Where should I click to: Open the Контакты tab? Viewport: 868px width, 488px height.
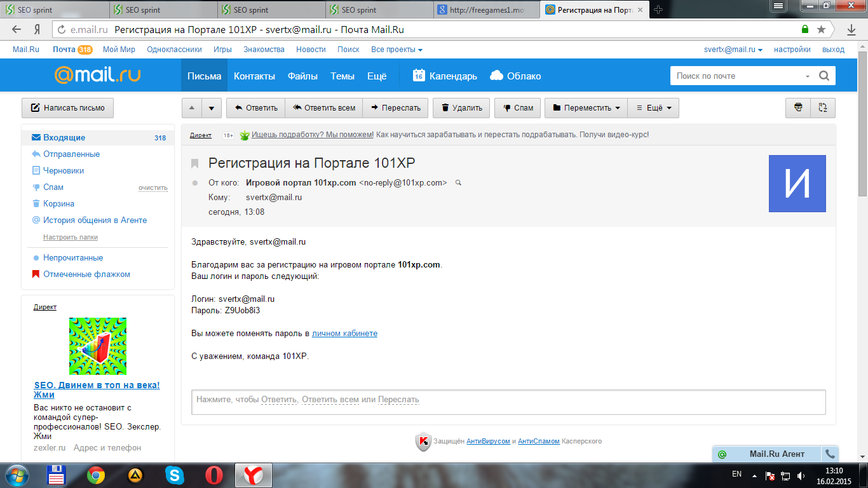coord(254,76)
